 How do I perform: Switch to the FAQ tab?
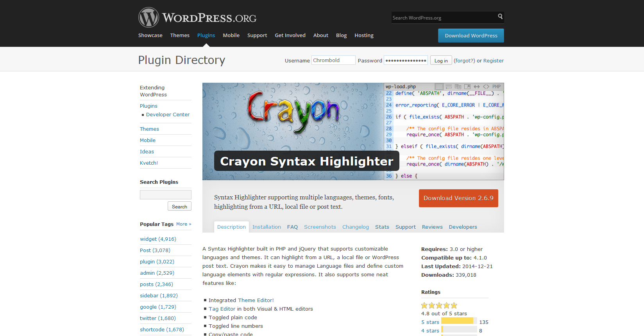coord(292,227)
